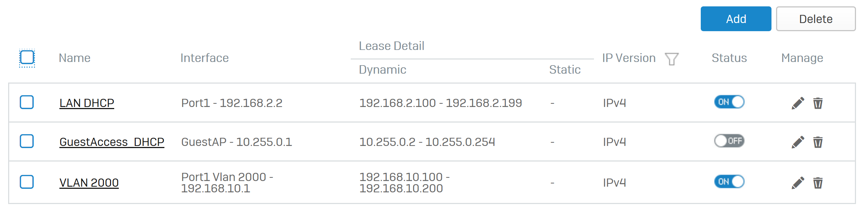Click the Name column header
Image resolution: width=868 pixels, height=215 pixels.
75,58
